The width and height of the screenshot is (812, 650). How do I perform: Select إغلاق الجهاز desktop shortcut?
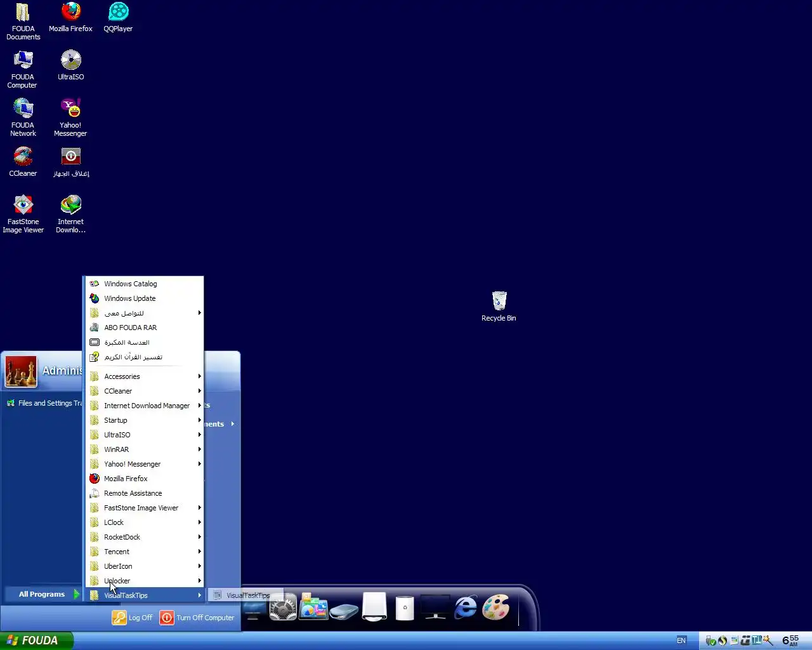70,162
